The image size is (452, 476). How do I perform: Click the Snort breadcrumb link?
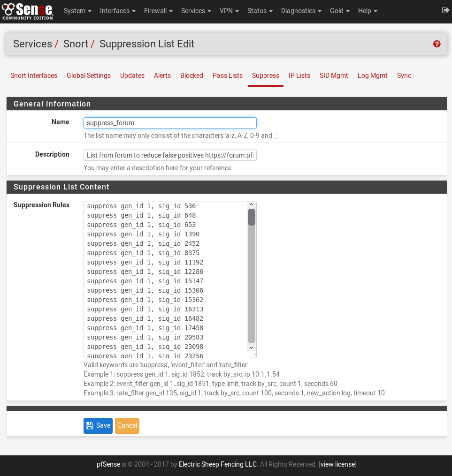pyautogui.click(x=76, y=44)
